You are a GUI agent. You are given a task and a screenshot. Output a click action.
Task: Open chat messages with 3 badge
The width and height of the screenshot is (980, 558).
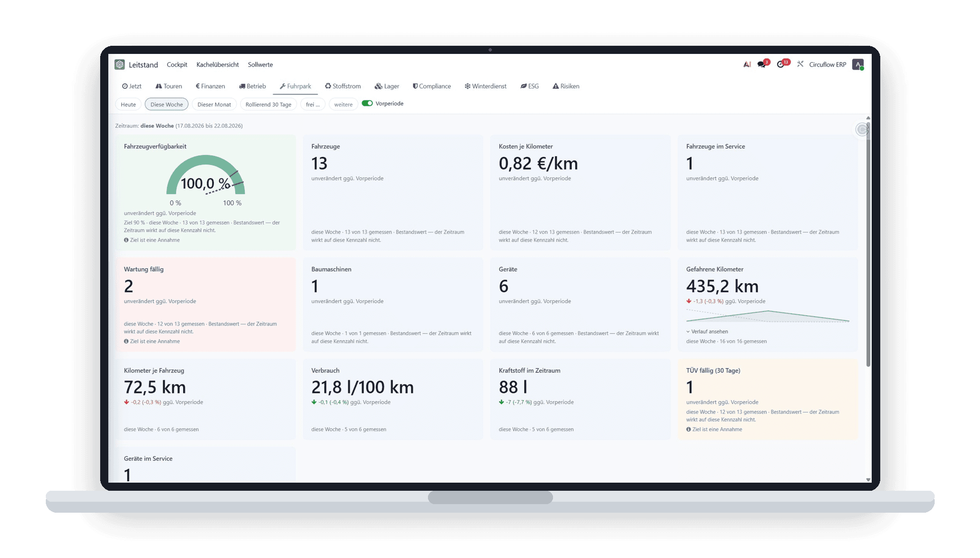coord(763,64)
